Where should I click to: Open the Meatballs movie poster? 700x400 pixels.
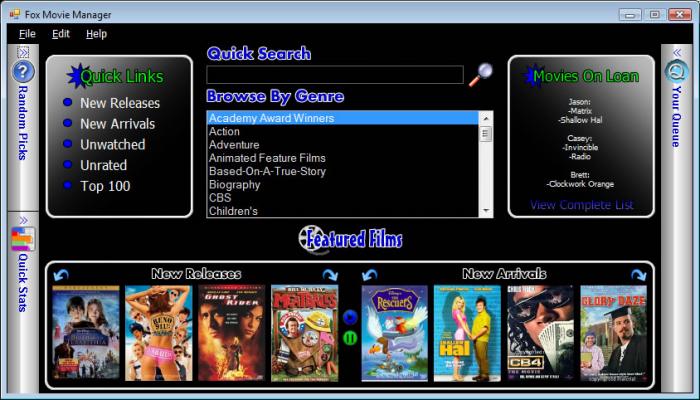[x=304, y=333]
